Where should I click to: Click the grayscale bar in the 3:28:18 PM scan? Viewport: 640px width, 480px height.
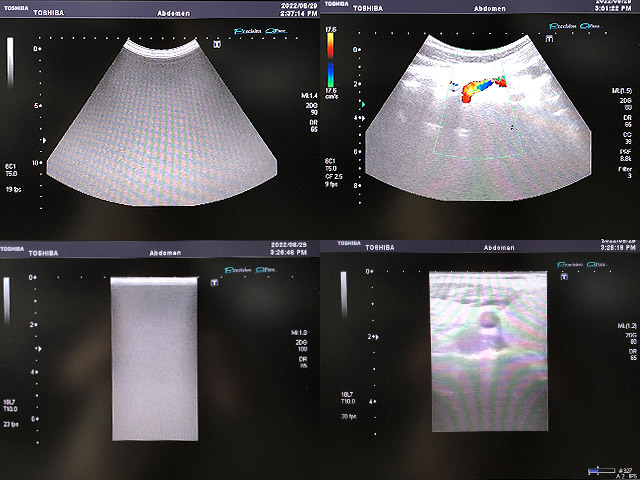pyautogui.click(x=344, y=294)
